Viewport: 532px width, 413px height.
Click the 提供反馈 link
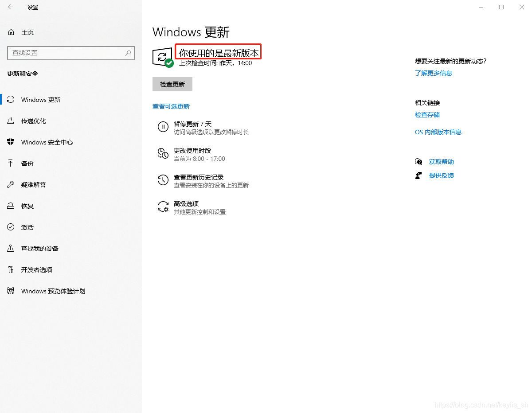coord(442,175)
